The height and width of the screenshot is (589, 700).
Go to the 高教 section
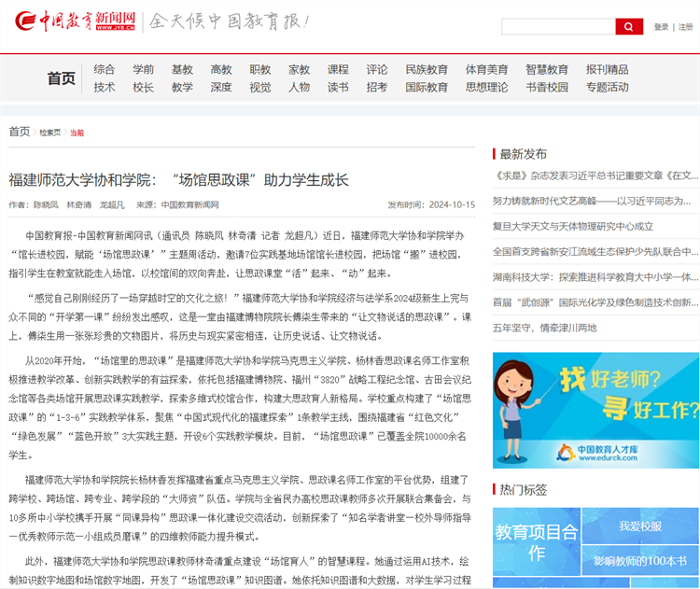(x=221, y=69)
